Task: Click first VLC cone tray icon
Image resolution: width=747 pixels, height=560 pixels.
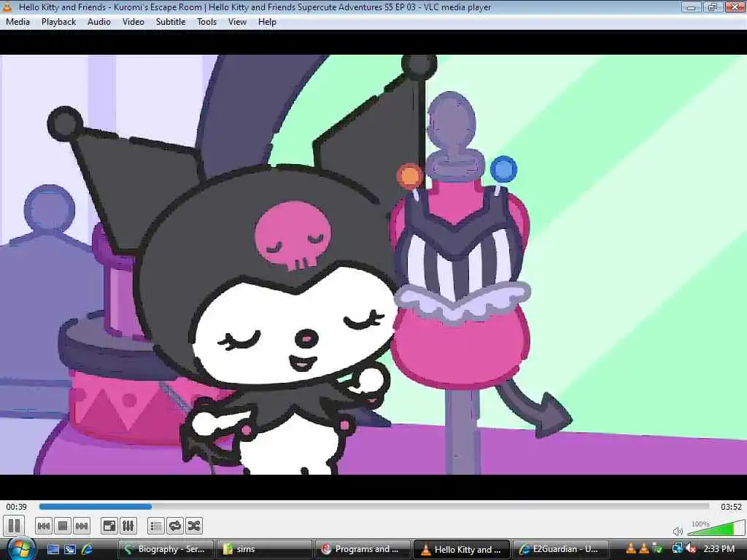Action: tap(631, 549)
